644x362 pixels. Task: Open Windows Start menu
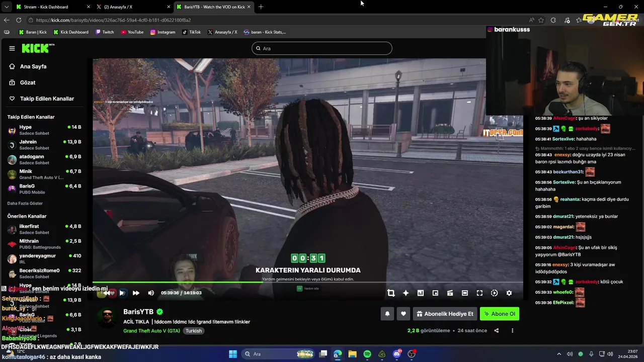[233, 354]
